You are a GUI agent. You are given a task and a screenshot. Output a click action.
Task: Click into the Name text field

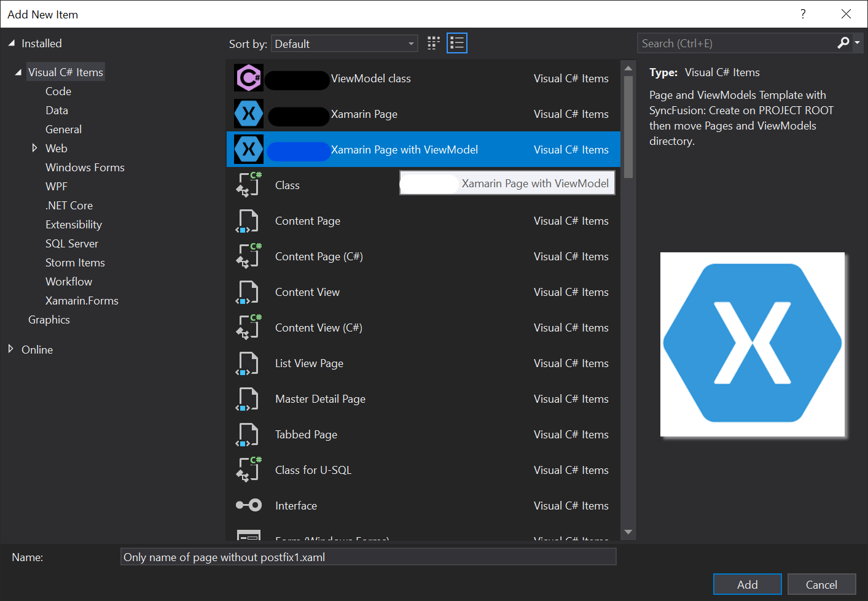[368, 557]
